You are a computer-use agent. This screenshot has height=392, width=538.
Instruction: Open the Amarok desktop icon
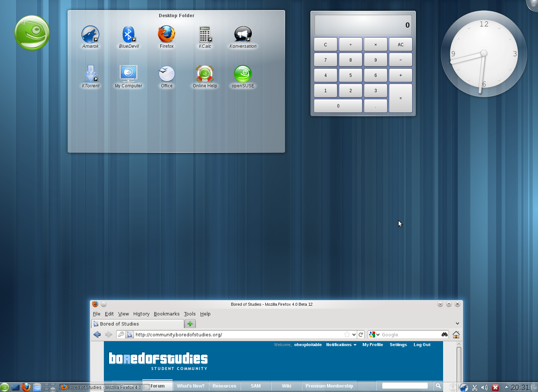click(x=90, y=35)
